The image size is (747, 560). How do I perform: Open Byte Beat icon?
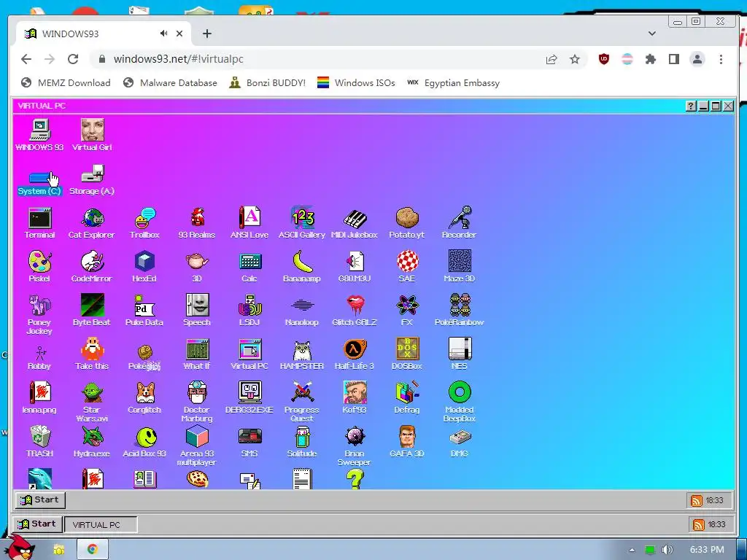91,311
